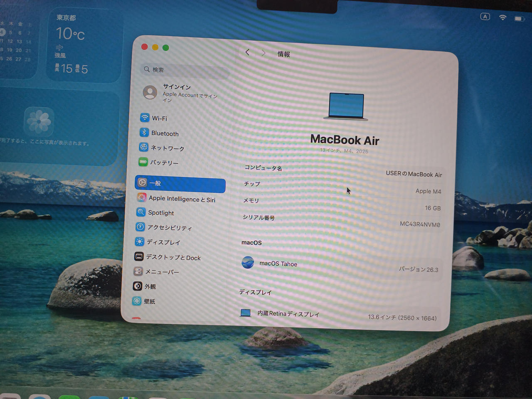The image size is (532, 399).
Task: Open Apple Intelligence と Siri icon
Action: (142, 197)
